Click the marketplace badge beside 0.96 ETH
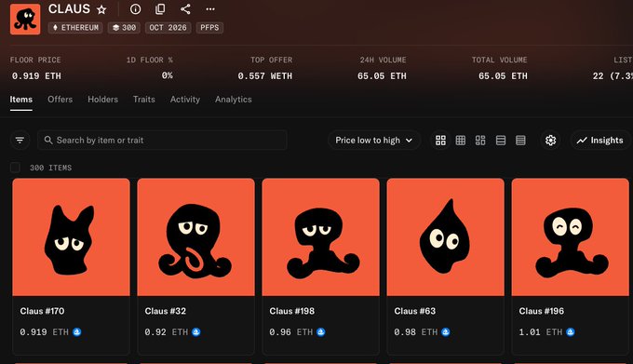Image resolution: width=633 pixels, height=364 pixels. click(x=321, y=332)
